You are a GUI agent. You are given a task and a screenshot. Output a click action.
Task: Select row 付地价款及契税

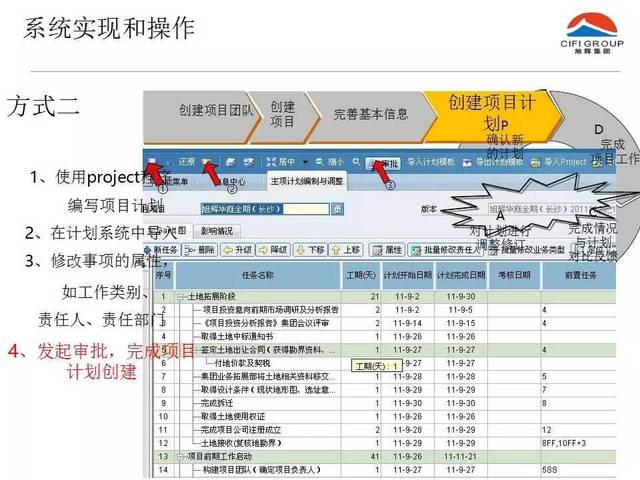pyautogui.click(x=384, y=363)
